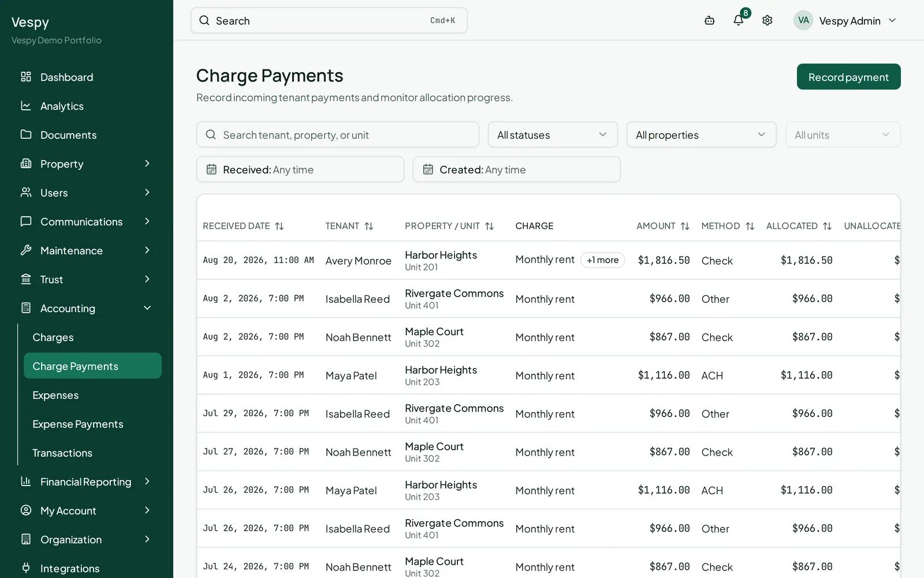Image resolution: width=924 pixels, height=578 pixels.
Task: Click the Integrations plug icon
Action: (26, 568)
